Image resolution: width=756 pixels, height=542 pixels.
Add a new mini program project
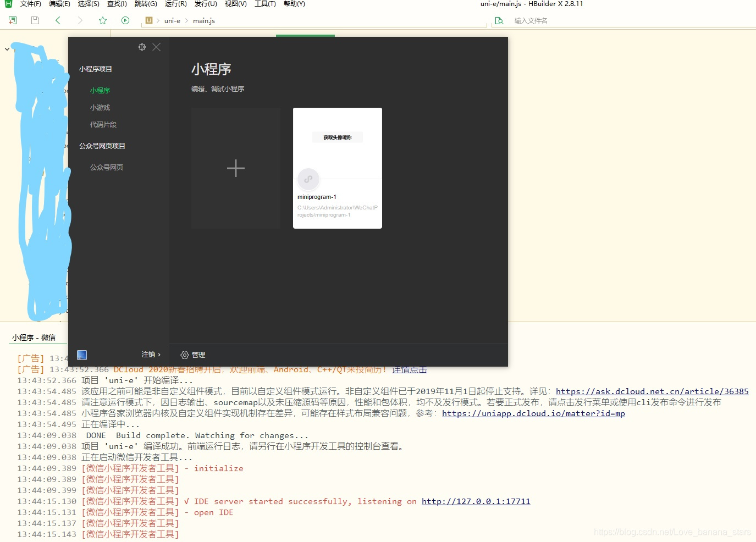tap(236, 168)
